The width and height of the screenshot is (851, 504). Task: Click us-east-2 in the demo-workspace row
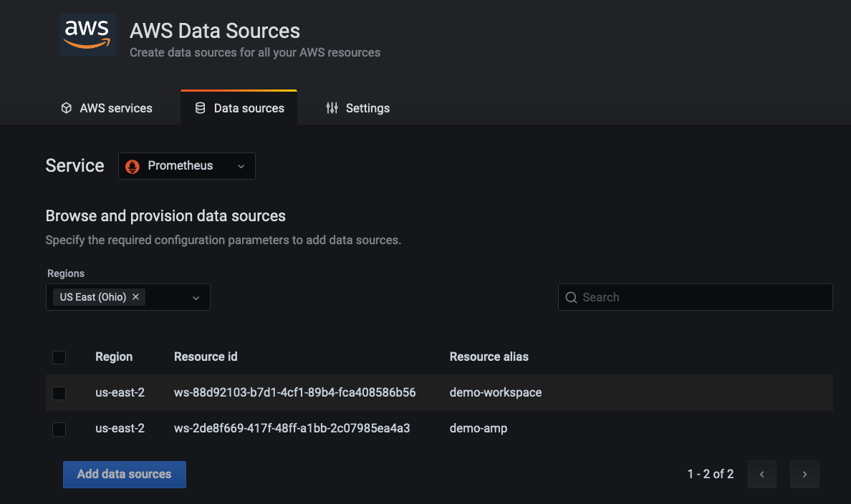point(120,392)
